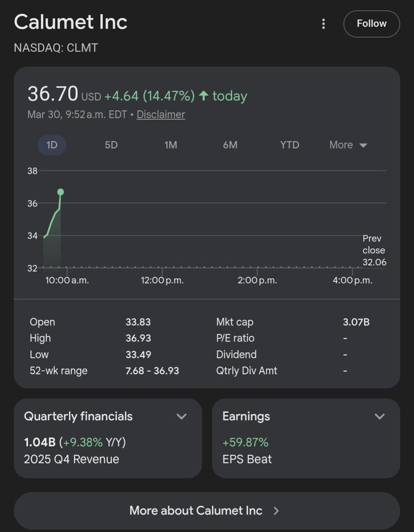This screenshot has width=414, height=532.
Task: Open the More time range dropdown
Action: 348,145
